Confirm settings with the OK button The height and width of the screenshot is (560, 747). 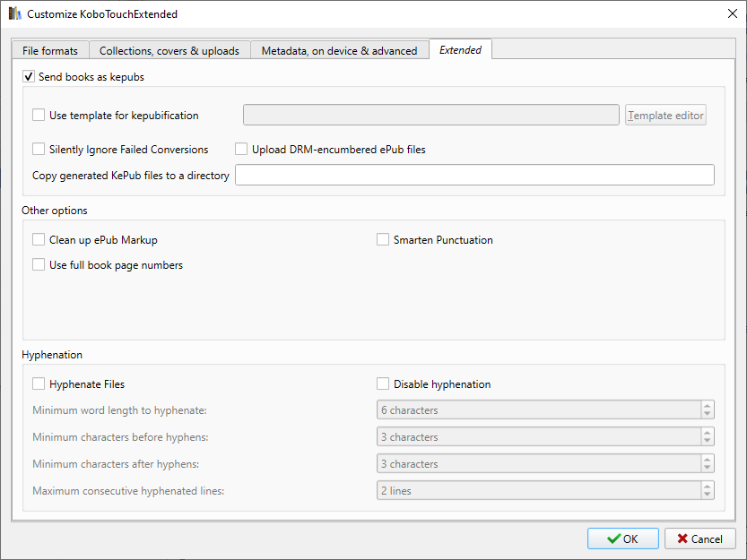pos(622,538)
